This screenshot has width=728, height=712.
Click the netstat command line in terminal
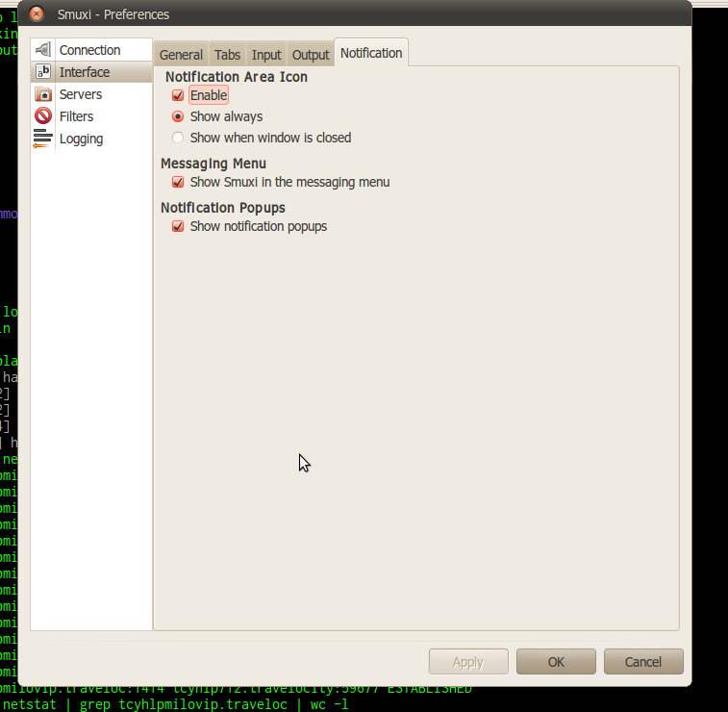(175, 704)
